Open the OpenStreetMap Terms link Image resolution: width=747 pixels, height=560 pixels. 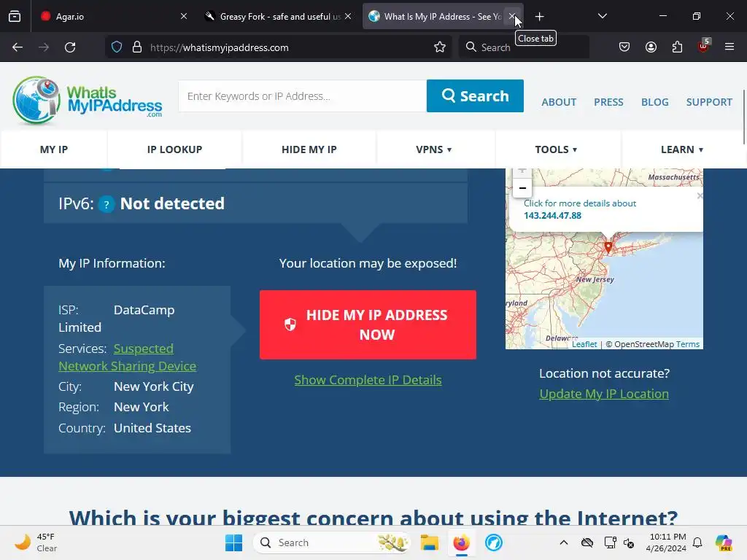(x=687, y=344)
